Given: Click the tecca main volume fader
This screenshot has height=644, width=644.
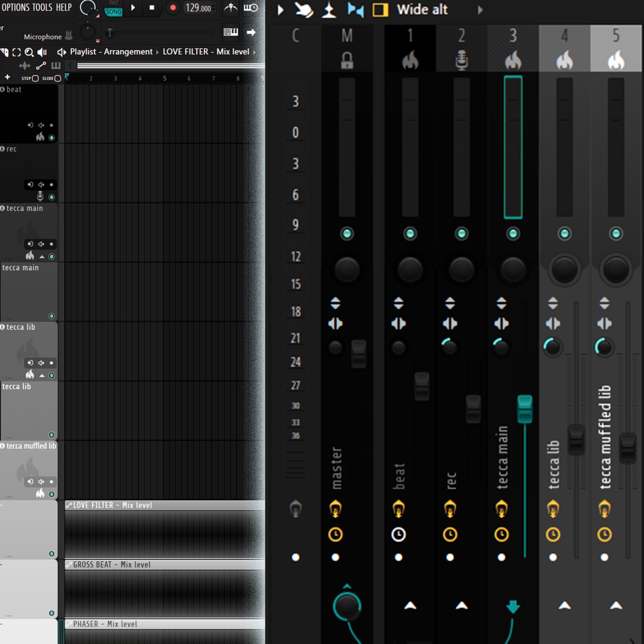Looking at the screenshot, I should tap(525, 409).
